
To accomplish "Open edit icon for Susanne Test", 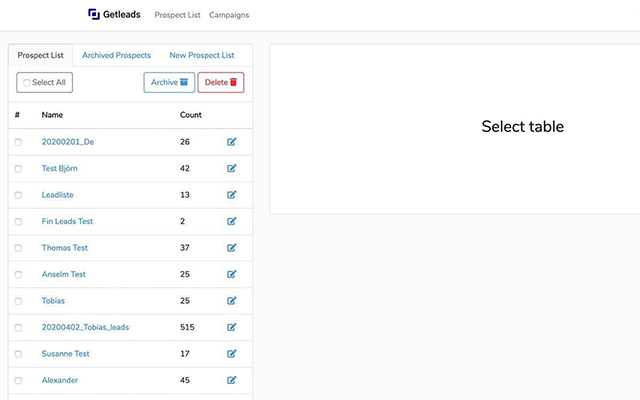I will [x=231, y=353].
